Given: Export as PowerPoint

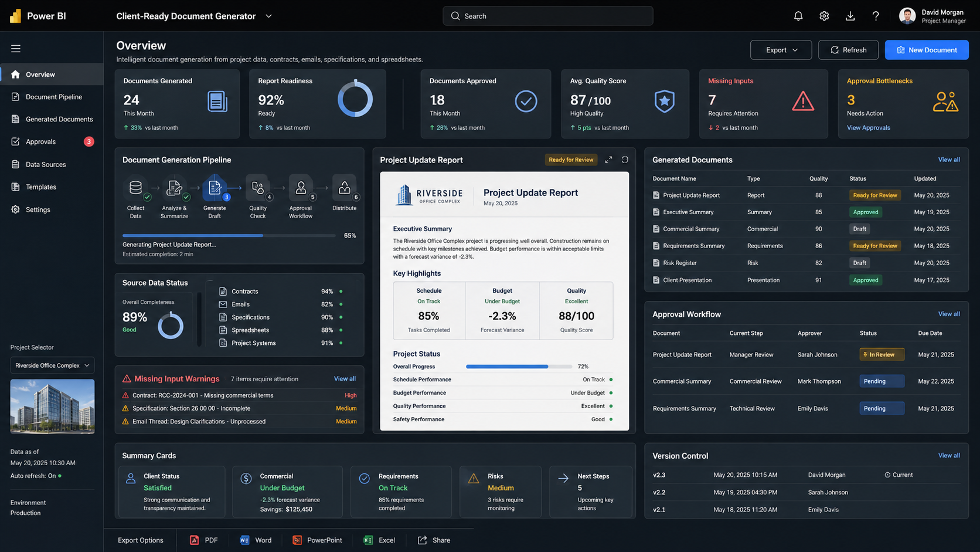Looking at the screenshot, I should point(317,540).
